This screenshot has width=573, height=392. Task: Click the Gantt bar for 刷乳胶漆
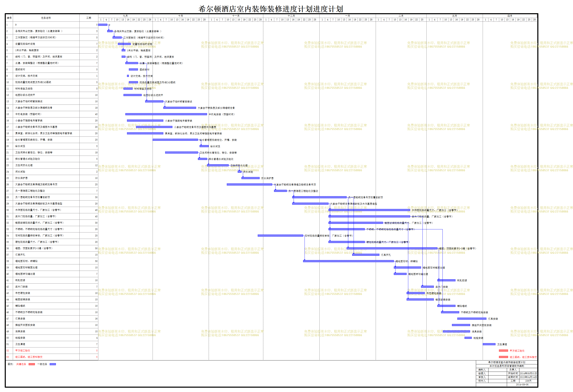point(446,280)
